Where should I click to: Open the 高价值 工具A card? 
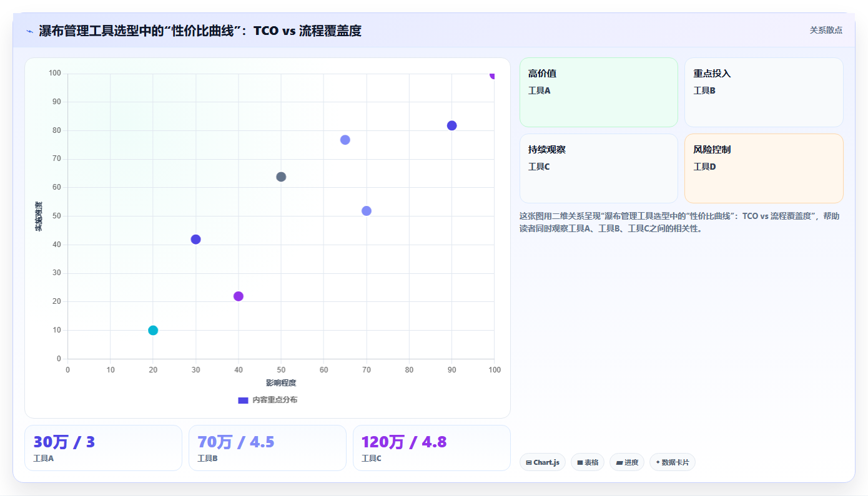pyautogui.click(x=598, y=92)
